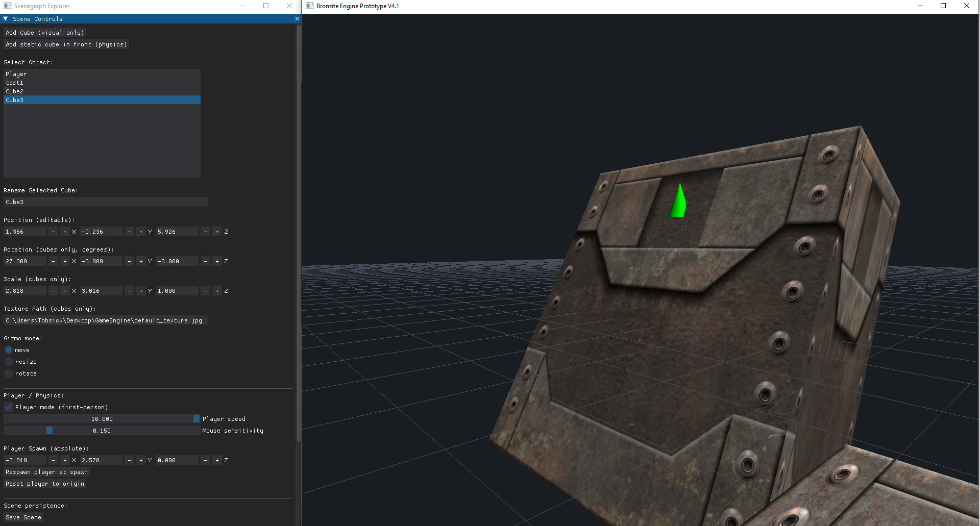Increase Position X with plus button

(65, 232)
